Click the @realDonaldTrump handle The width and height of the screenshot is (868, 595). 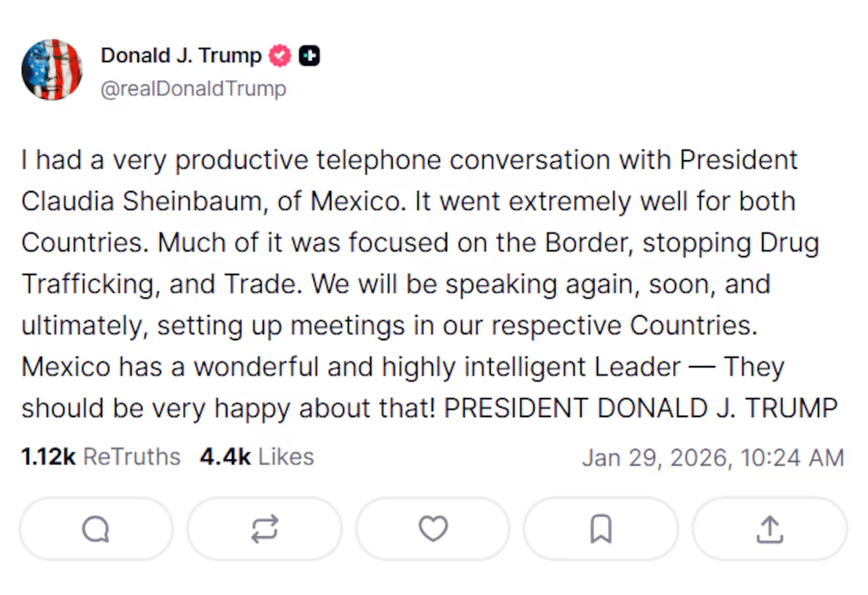tap(193, 89)
